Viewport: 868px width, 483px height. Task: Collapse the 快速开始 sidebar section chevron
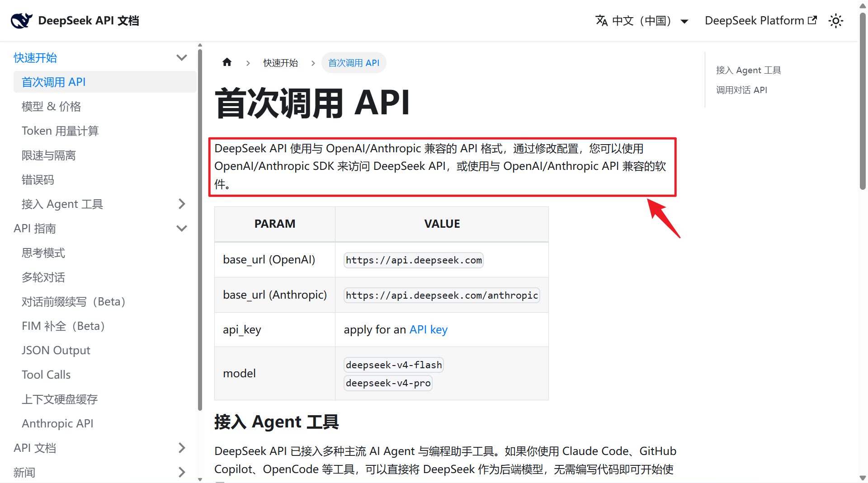182,58
